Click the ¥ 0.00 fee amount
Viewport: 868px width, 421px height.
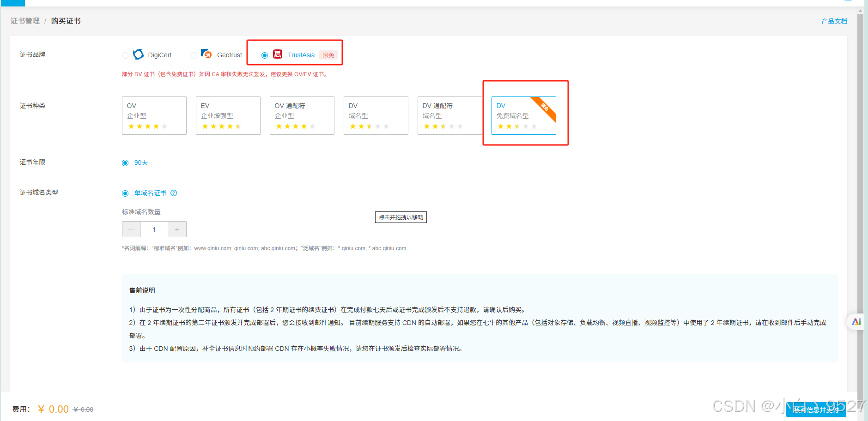tap(54, 409)
